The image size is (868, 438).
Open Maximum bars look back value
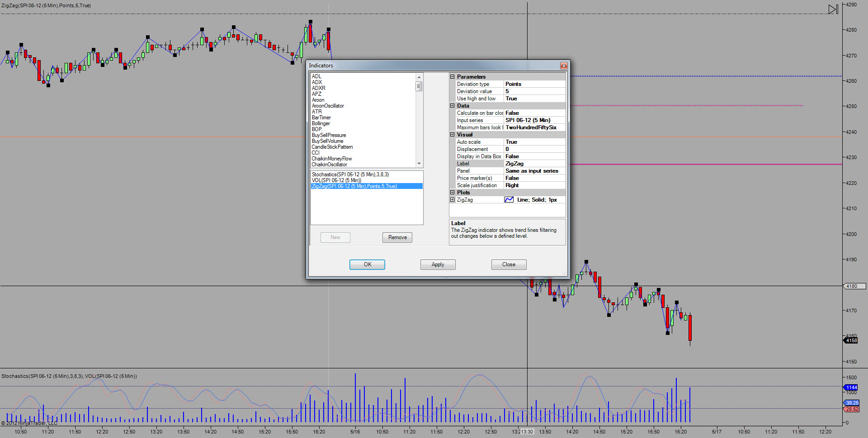coord(534,127)
